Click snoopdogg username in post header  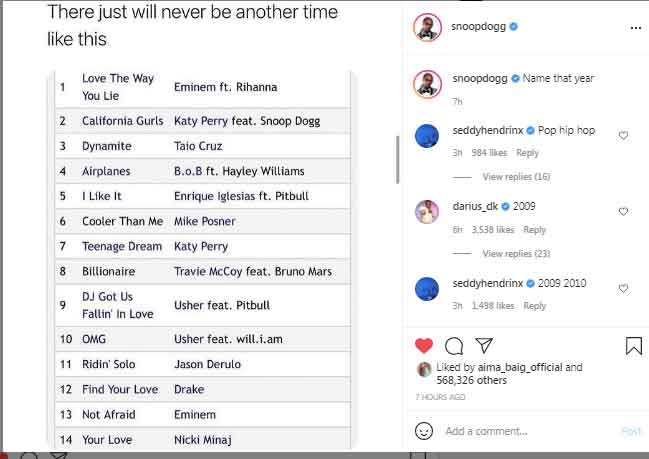(478, 27)
